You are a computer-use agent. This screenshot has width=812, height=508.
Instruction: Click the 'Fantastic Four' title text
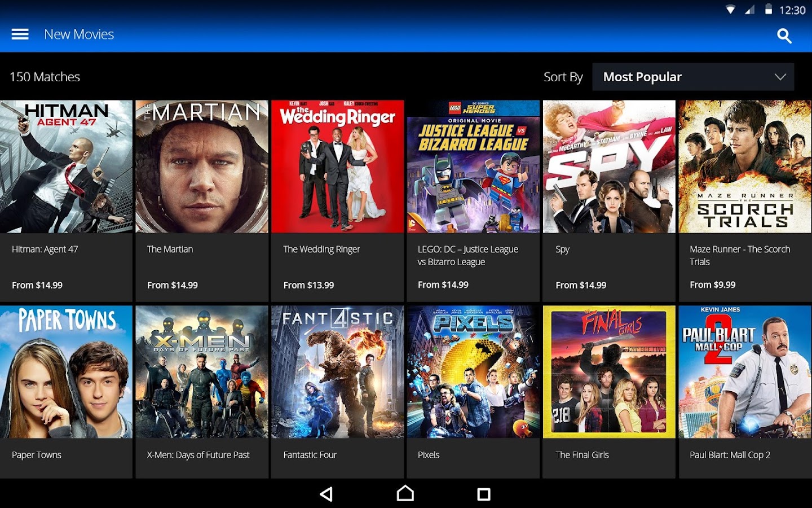click(x=310, y=455)
